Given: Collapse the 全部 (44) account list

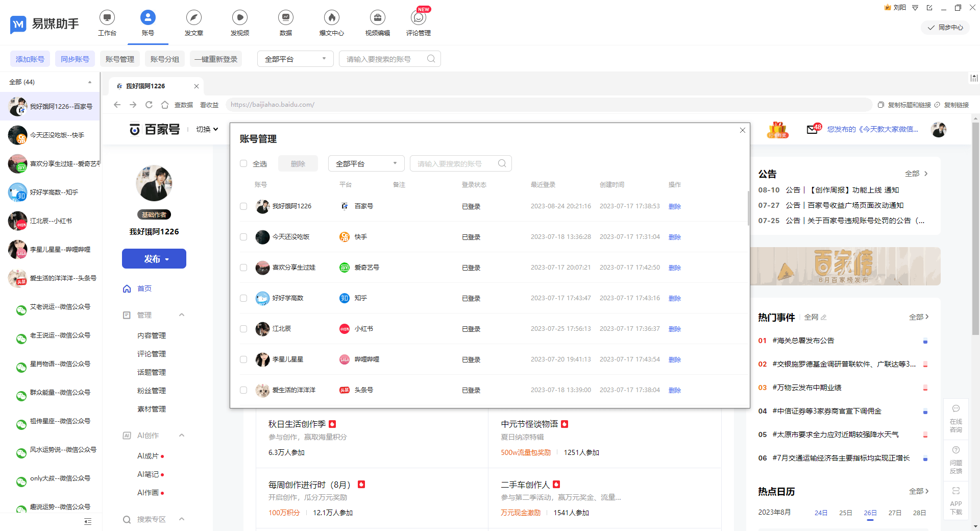Looking at the screenshot, I should point(89,82).
